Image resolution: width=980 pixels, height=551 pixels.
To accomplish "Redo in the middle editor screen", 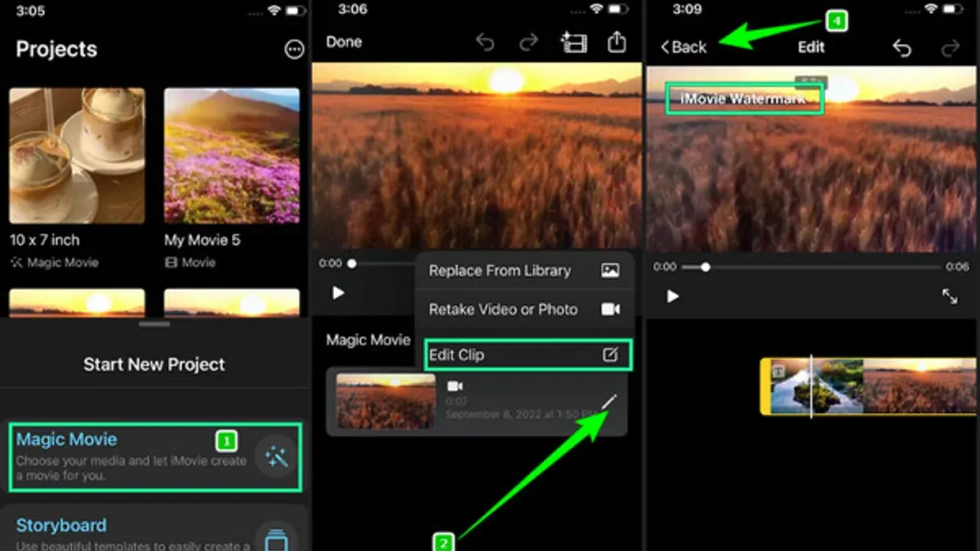I will (x=529, y=42).
